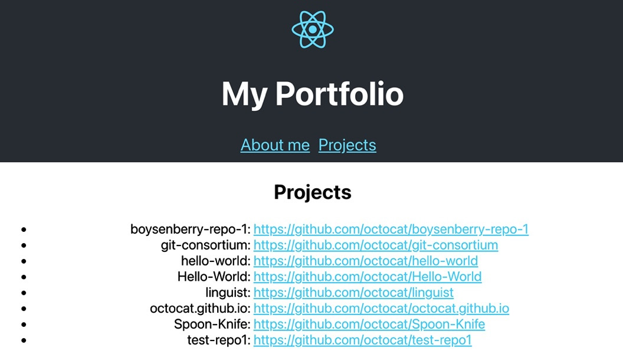This screenshot has height=364, width=623.
Task: Click the octocat.github.io name label
Action: tap(198, 309)
